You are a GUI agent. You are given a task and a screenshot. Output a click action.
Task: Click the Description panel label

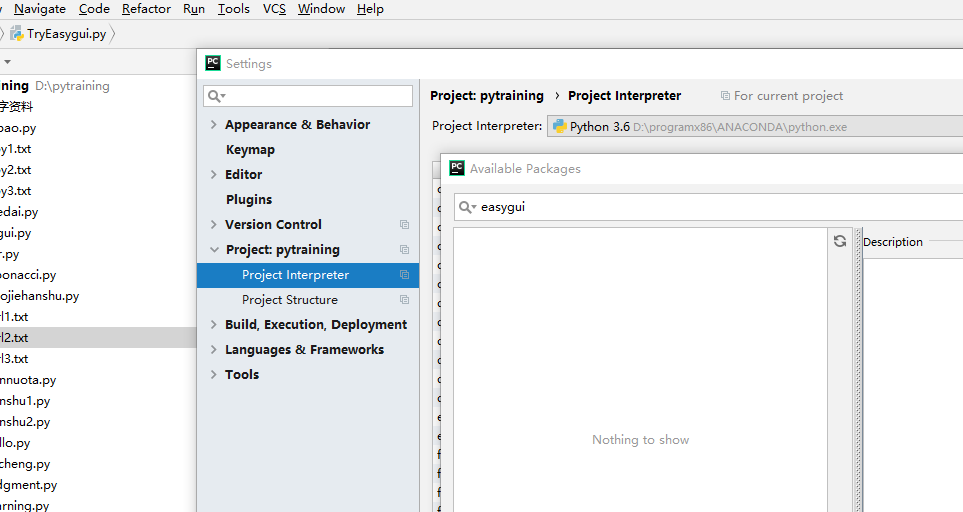(x=892, y=242)
